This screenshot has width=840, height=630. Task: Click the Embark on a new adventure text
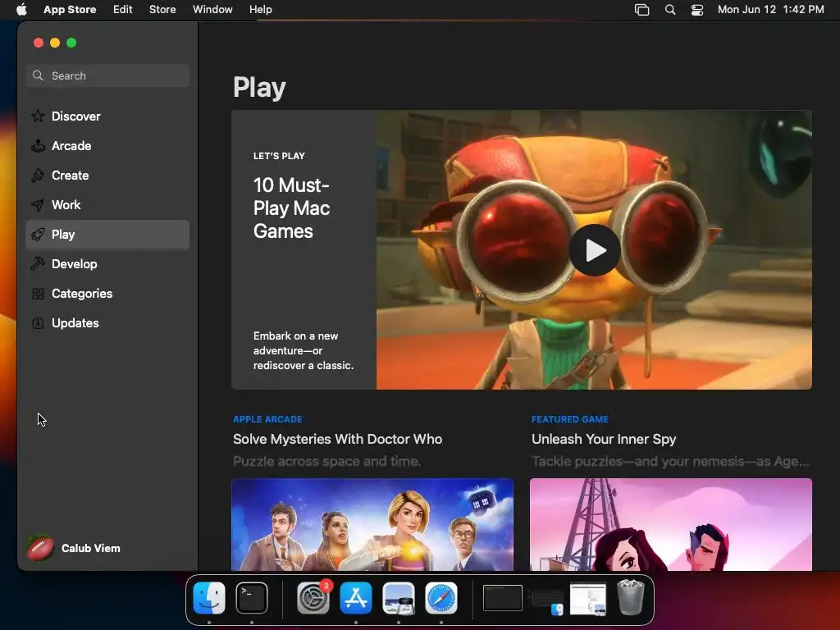(304, 350)
